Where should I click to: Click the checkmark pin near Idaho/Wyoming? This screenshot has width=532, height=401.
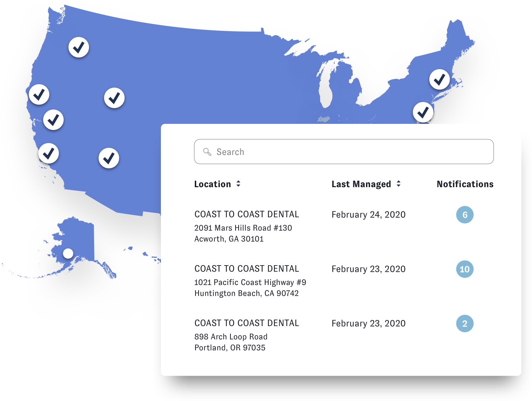[x=114, y=98]
